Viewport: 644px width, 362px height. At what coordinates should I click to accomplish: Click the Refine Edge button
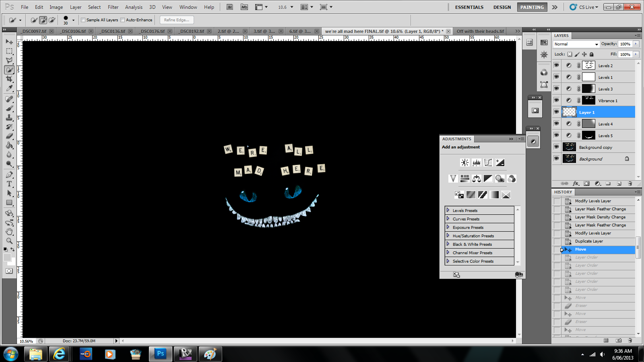click(177, 20)
